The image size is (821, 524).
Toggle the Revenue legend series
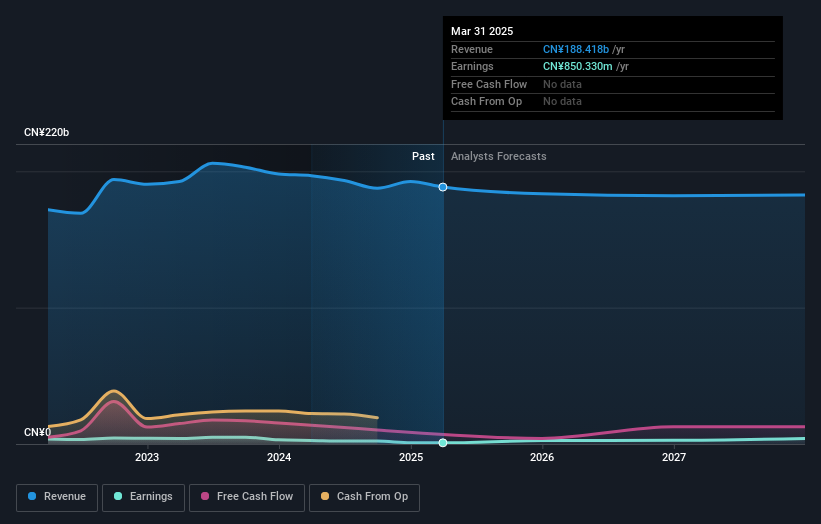[x=57, y=497]
